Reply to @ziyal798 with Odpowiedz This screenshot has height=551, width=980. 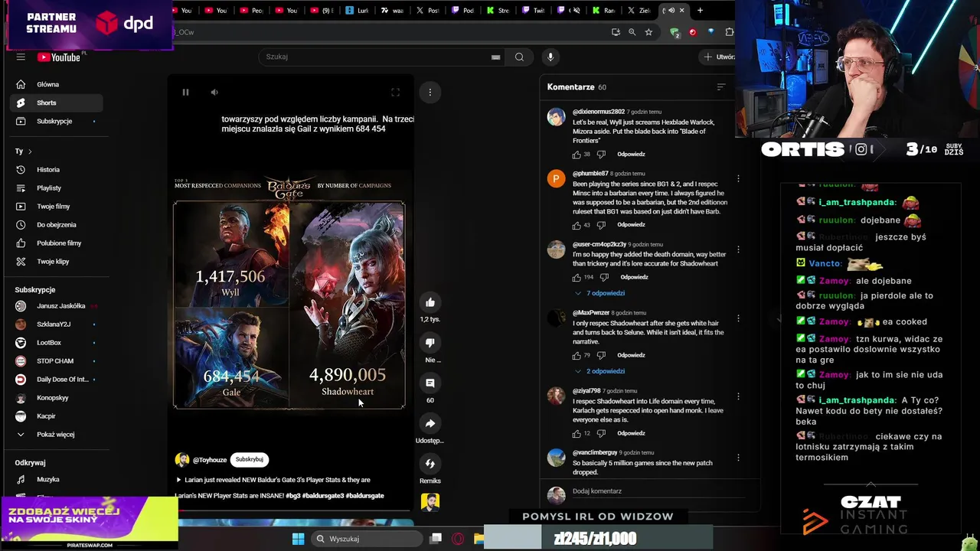(631, 433)
